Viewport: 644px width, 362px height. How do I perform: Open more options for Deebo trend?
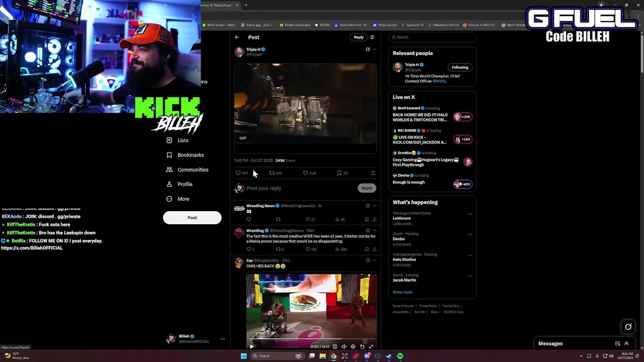point(470,234)
